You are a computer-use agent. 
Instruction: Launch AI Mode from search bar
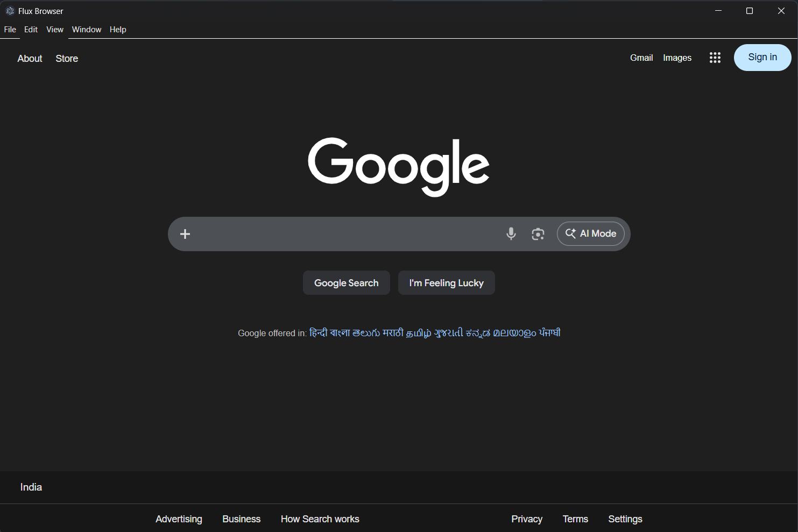click(590, 233)
